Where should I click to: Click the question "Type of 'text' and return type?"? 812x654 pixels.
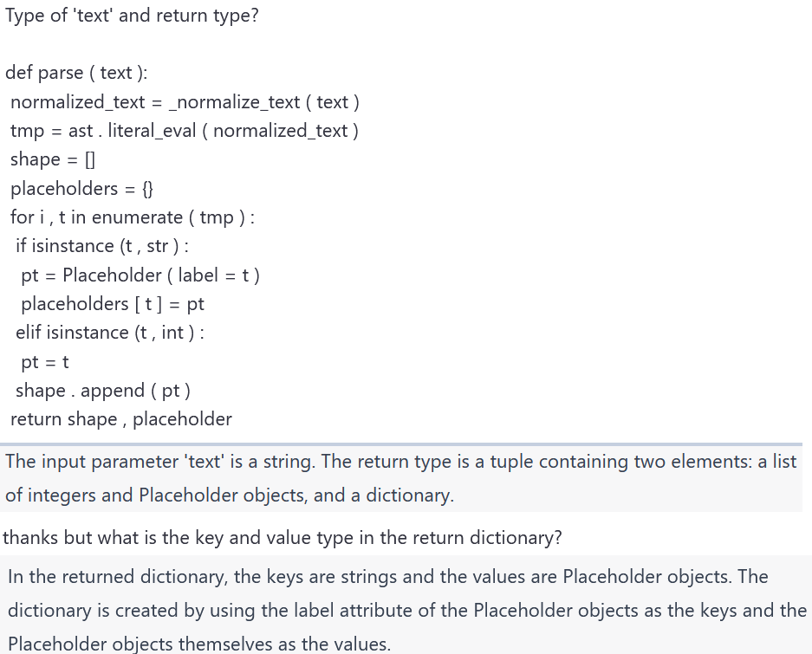(x=132, y=16)
